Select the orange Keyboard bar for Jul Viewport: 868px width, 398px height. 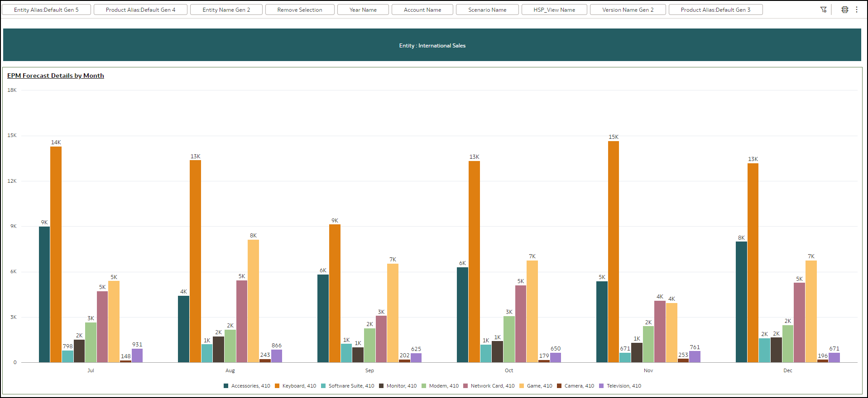coord(56,254)
